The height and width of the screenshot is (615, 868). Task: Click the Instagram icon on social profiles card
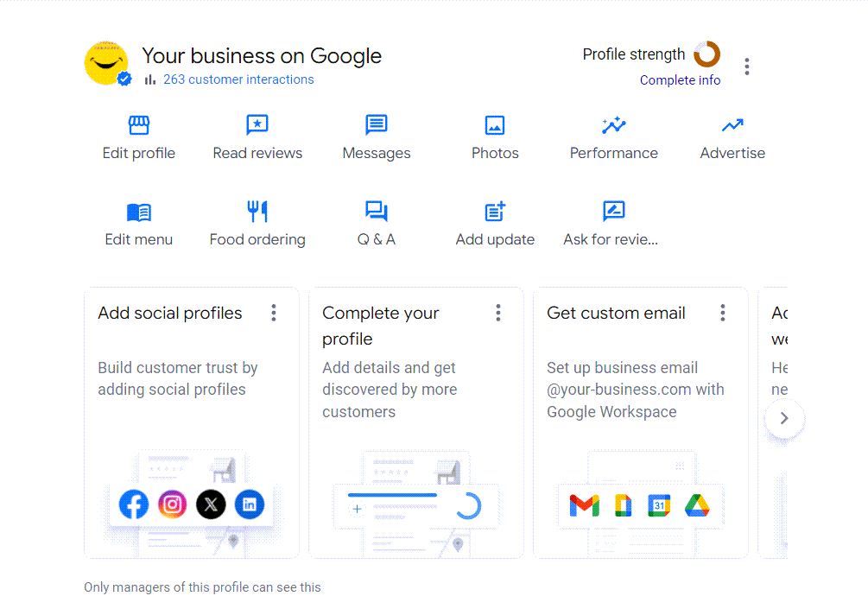click(172, 504)
